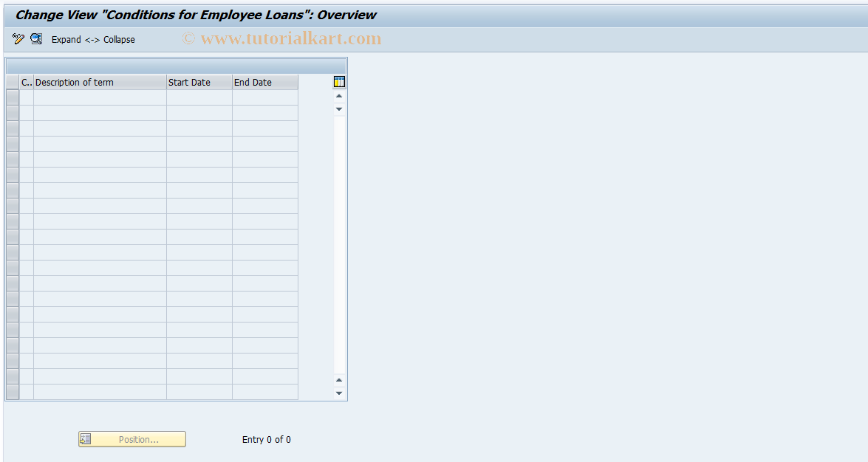Select the first row selector button

tap(12, 97)
